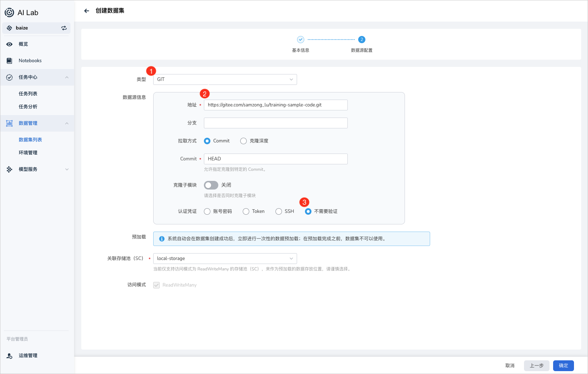Screen dimensions: 588x374
Task: Click the 取消 button
Action: click(510, 366)
